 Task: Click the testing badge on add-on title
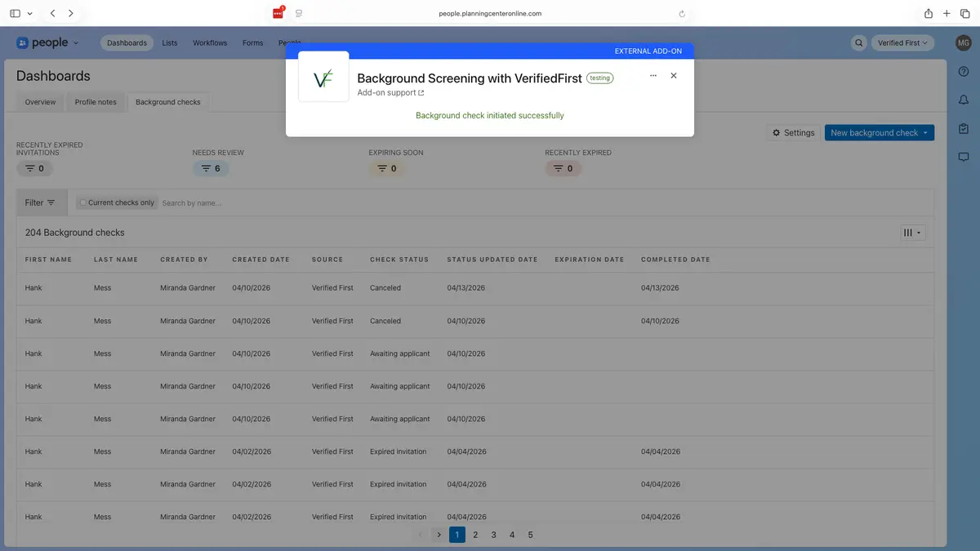click(x=599, y=78)
